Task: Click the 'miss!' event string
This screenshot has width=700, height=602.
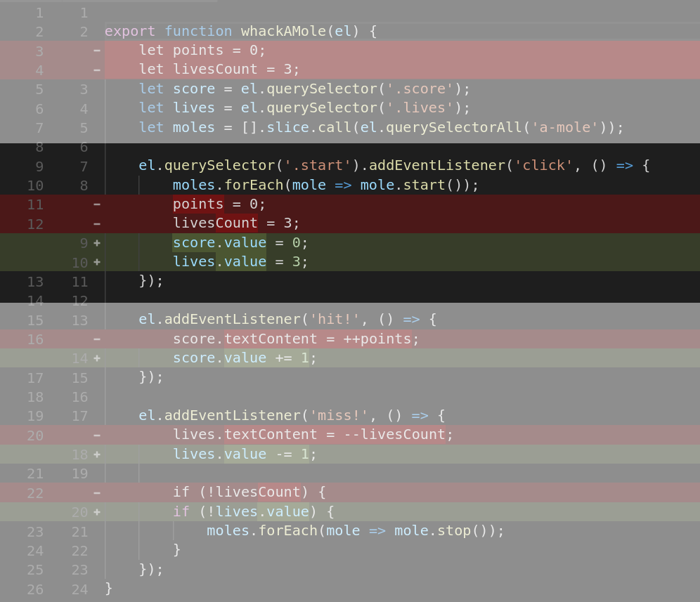Action: (x=339, y=416)
